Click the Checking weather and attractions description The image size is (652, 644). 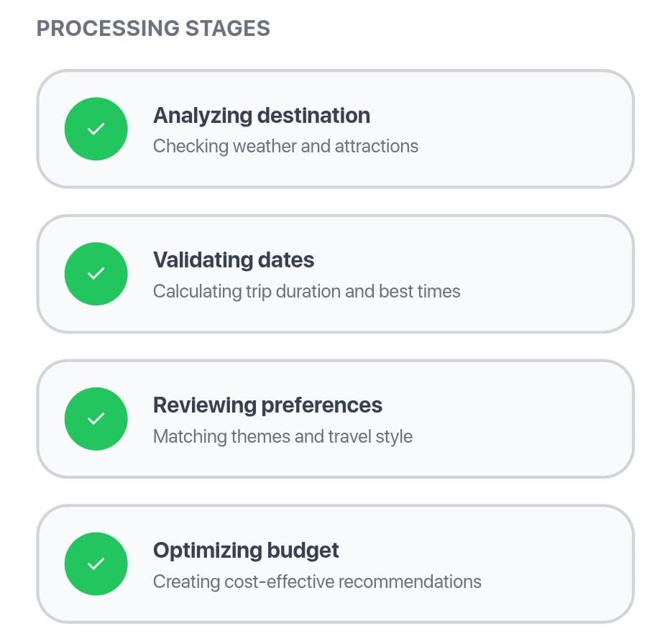pyautogui.click(x=285, y=147)
